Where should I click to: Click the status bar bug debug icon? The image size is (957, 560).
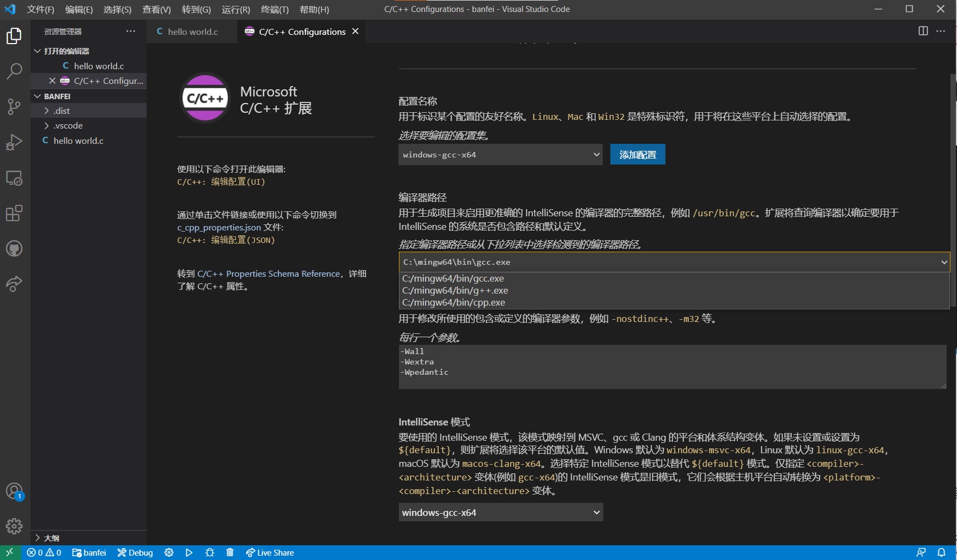tap(210, 552)
